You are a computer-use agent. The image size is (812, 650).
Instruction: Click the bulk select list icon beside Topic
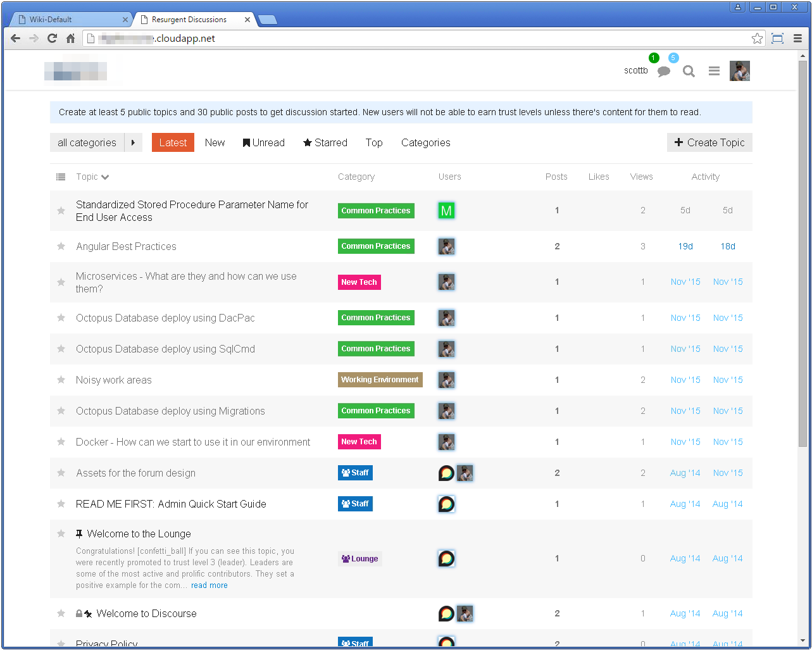(x=61, y=177)
